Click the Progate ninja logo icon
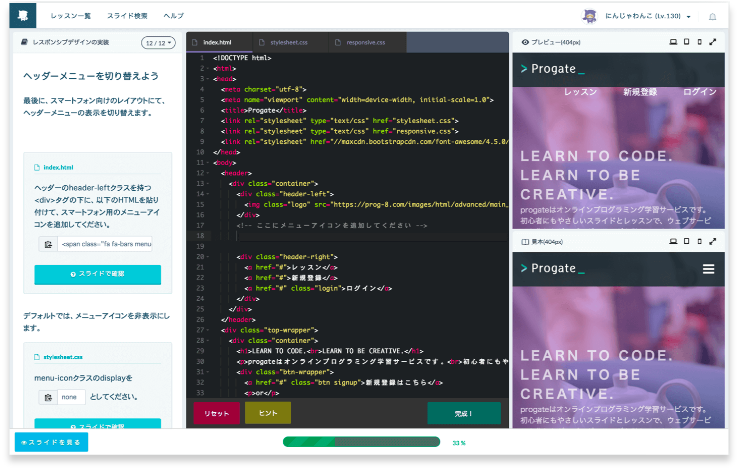This screenshot has height=470, width=739. (23, 15)
